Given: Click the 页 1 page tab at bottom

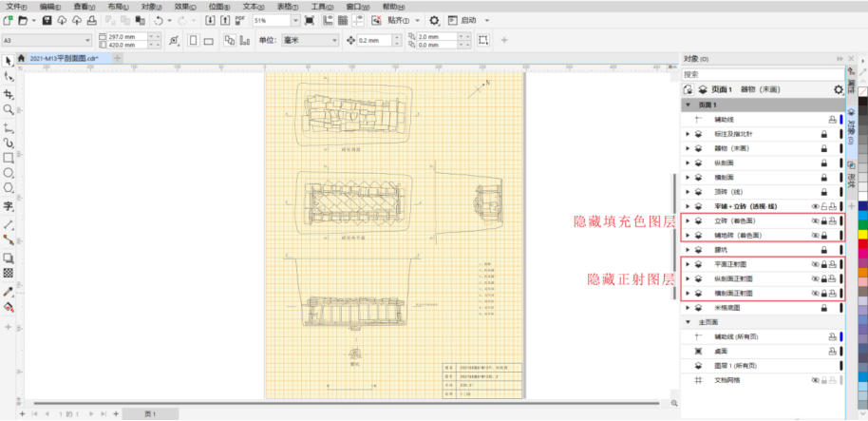Looking at the screenshot, I should [x=150, y=414].
